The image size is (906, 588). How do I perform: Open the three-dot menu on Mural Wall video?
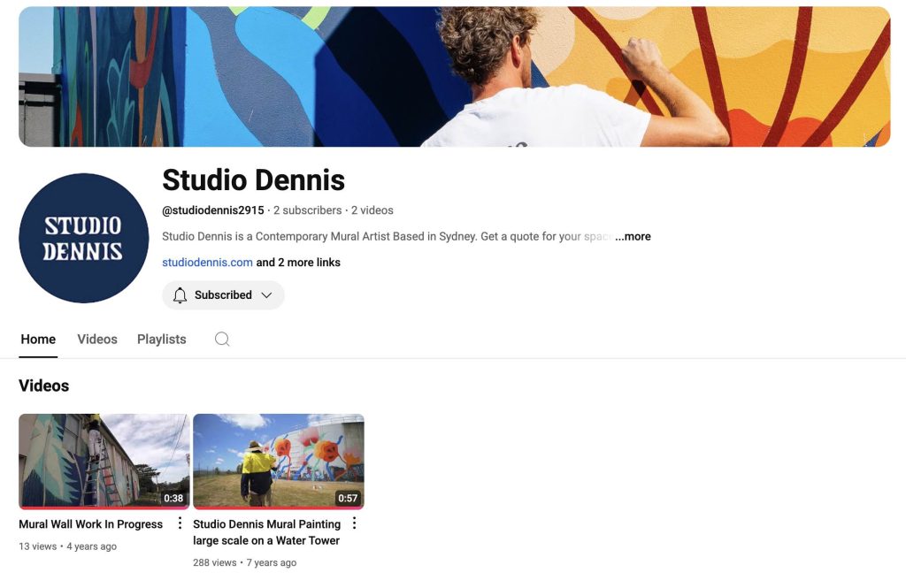click(x=180, y=523)
